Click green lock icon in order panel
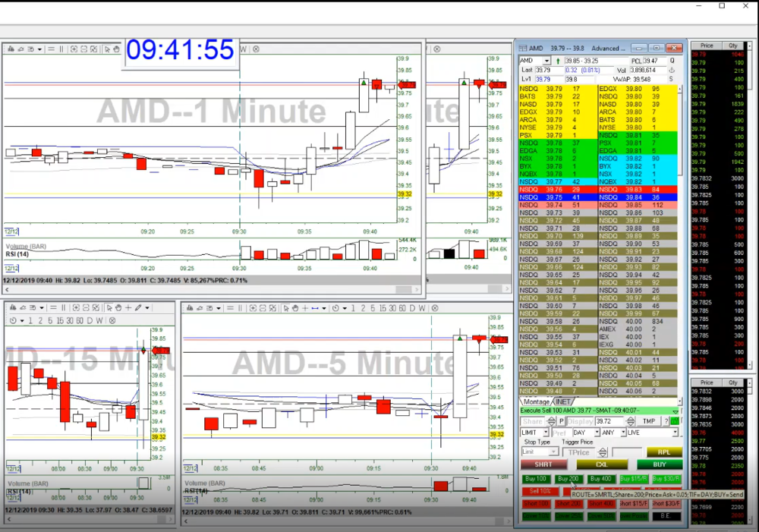The width and height of the screenshot is (759, 532). [x=675, y=421]
